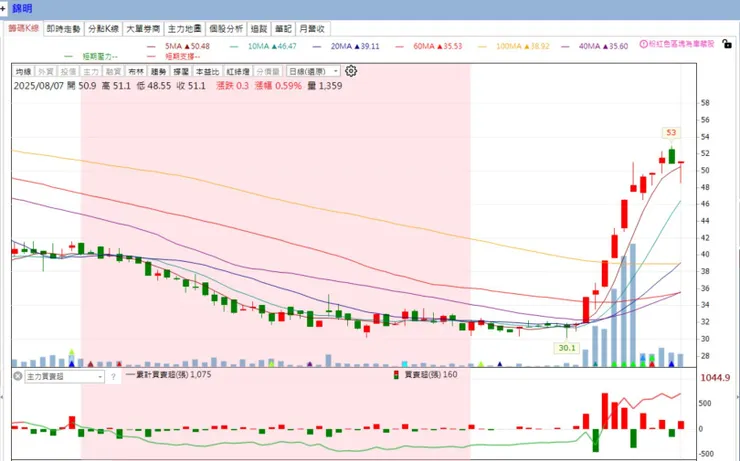Toggle the 均線 overlay button

click(23, 72)
